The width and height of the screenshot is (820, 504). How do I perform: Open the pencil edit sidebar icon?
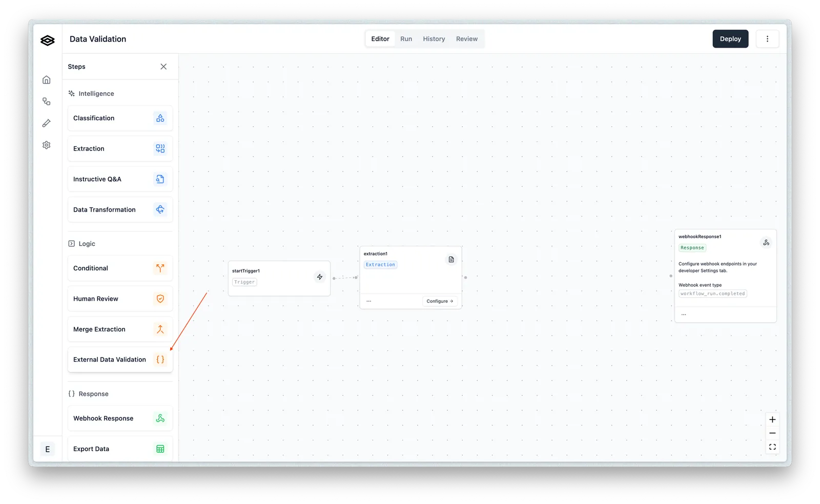click(x=47, y=123)
